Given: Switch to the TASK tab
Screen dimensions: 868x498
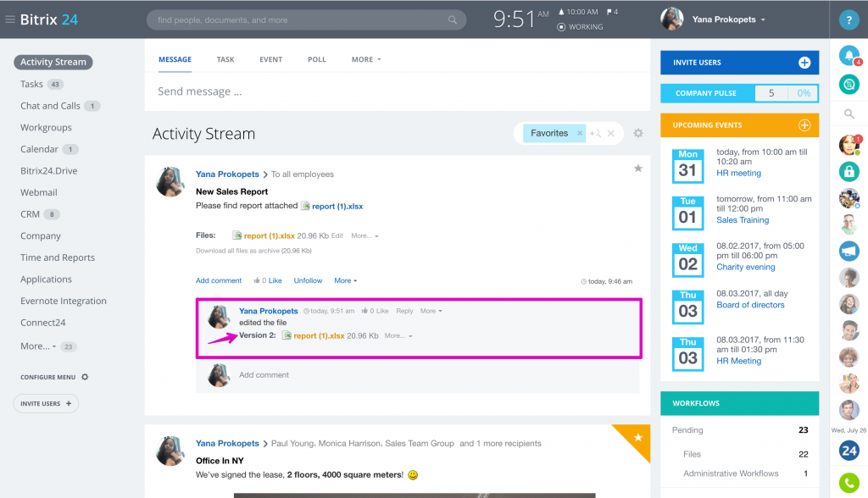Looking at the screenshot, I should pos(225,59).
